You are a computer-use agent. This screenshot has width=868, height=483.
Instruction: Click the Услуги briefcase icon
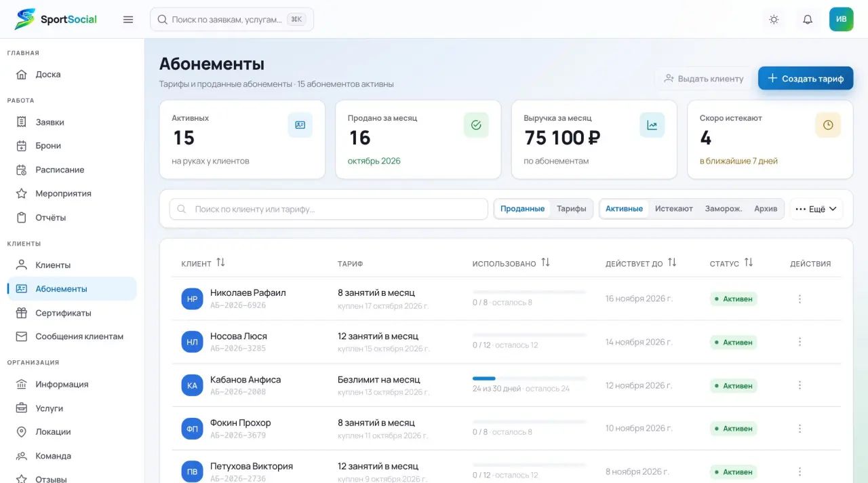[x=22, y=408]
